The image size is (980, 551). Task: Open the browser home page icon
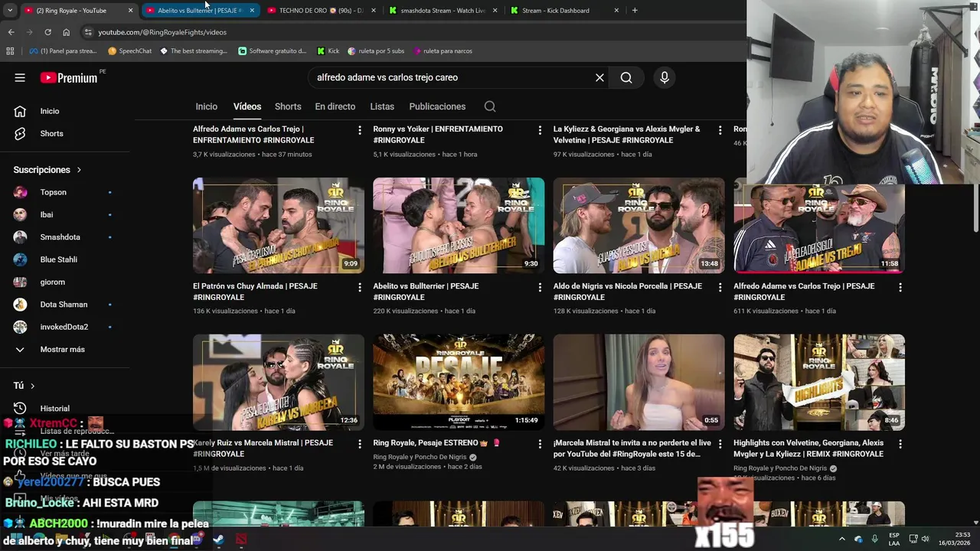pyautogui.click(x=66, y=32)
